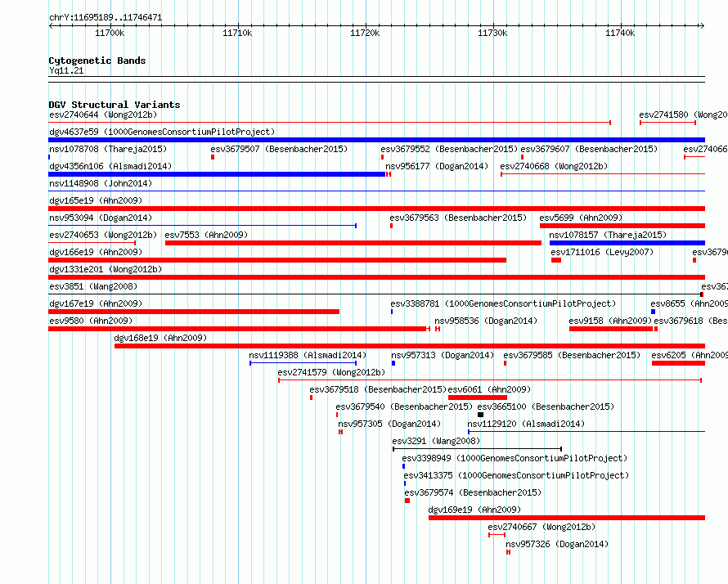Select esv3388781 (1000GenomesConsortiumPilotProject) label

503,303
